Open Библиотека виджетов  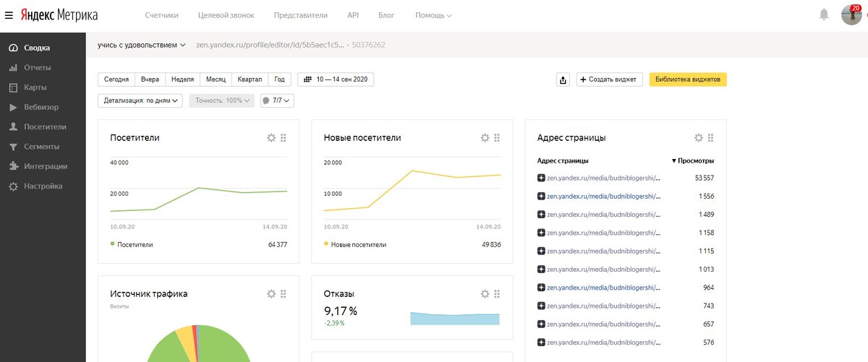[x=688, y=79]
